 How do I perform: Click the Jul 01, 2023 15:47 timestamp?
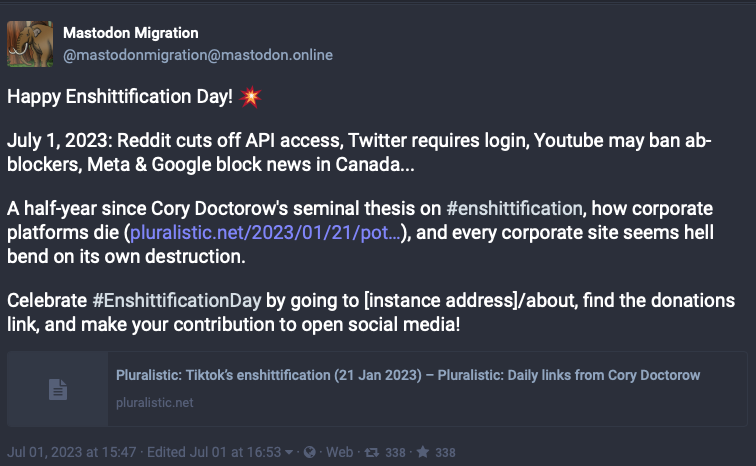click(x=72, y=453)
